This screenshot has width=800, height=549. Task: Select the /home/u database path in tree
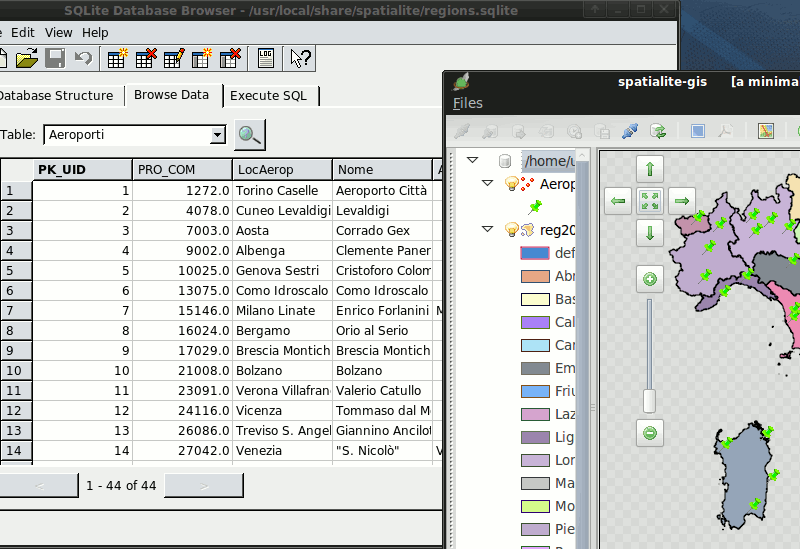(549, 161)
